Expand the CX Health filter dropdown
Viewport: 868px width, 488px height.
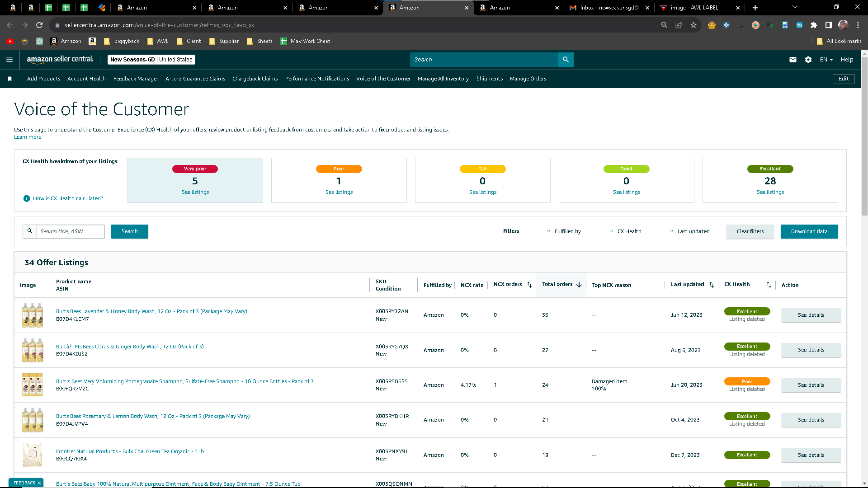pyautogui.click(x=625, y=231)
